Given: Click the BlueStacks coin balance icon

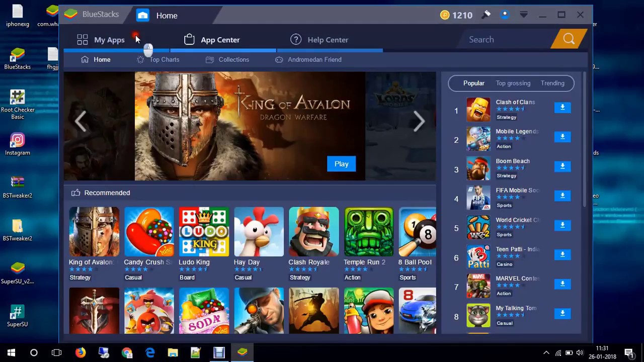Looking at the screenshot, I should 445,15.
